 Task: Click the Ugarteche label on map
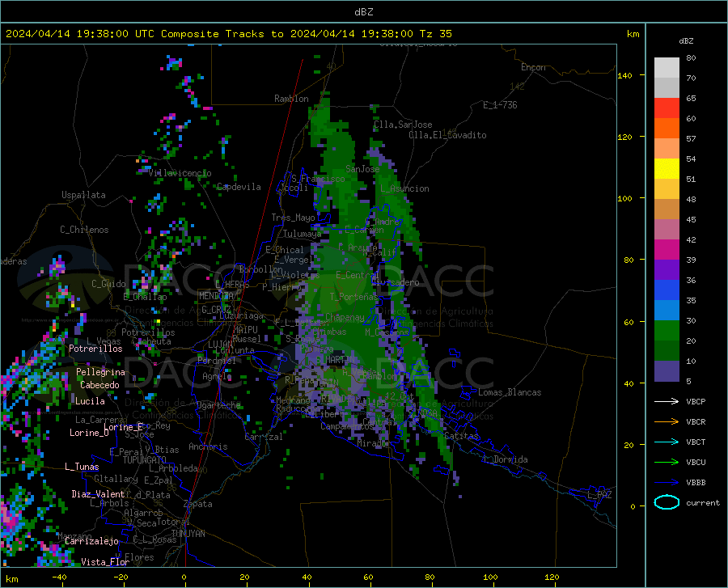(218, 405)
